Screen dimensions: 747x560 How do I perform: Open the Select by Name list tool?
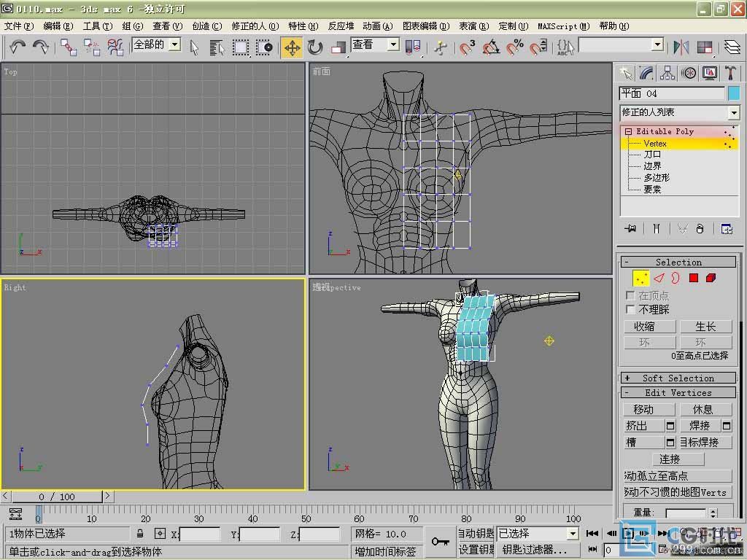pyautogui.click(x=217, y=47)
